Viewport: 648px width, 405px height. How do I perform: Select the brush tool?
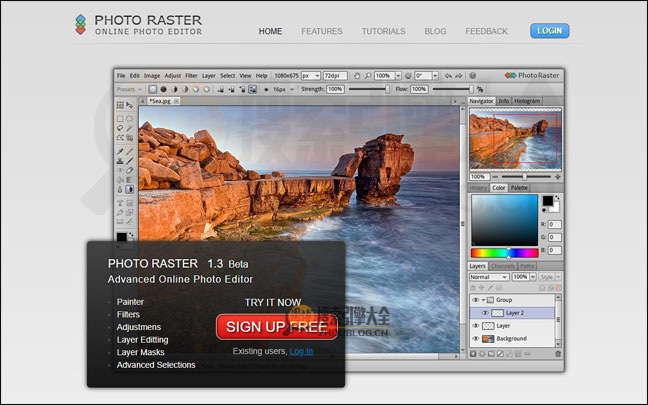pyautogui.click(x=129, y=160)
